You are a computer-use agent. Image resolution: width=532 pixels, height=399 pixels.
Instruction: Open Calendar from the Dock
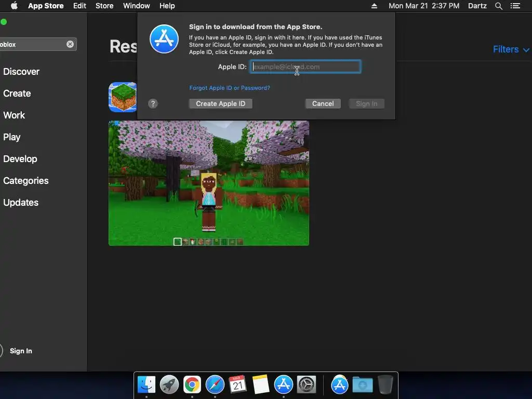click(x=237, y=385)
